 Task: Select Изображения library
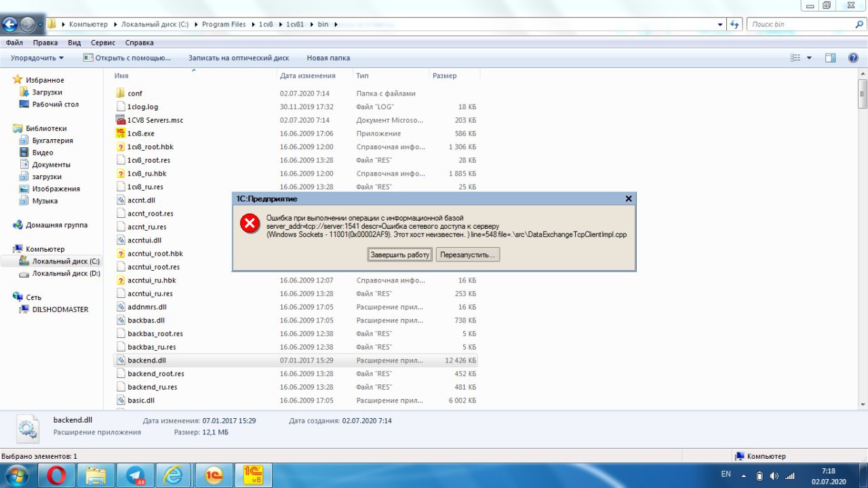[56, 189]
